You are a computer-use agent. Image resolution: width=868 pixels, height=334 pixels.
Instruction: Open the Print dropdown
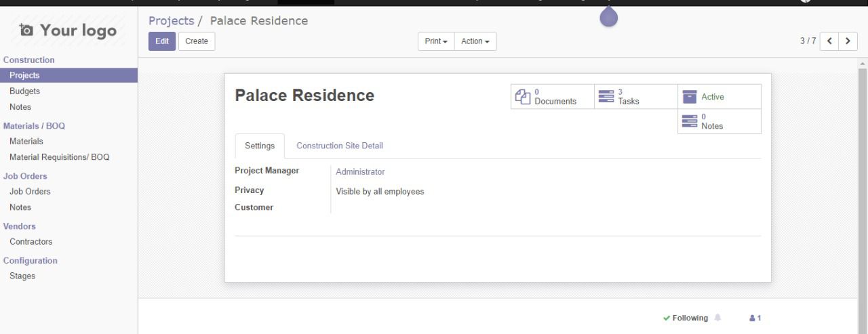click(x=436, y=41)
